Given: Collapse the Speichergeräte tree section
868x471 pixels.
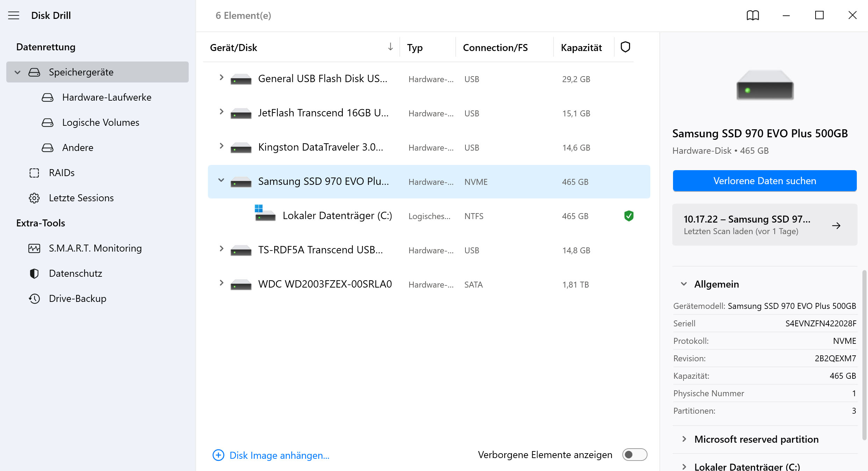Looking at the screenshot, I should tap(17, 72).
